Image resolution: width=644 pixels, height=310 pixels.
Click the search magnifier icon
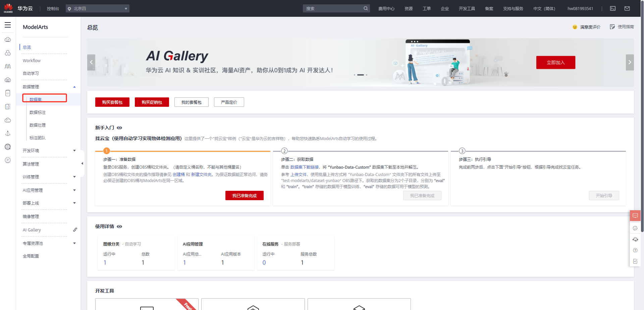click(x=366, y=8)
